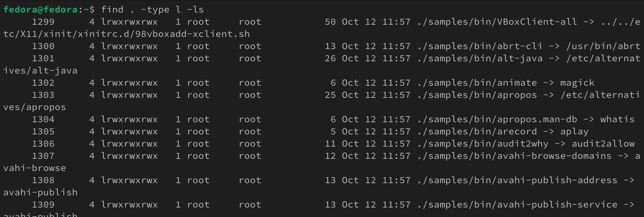644x217 pixels.
Task: Click the arecord symlink path
Action: click(x=477, y=131)
